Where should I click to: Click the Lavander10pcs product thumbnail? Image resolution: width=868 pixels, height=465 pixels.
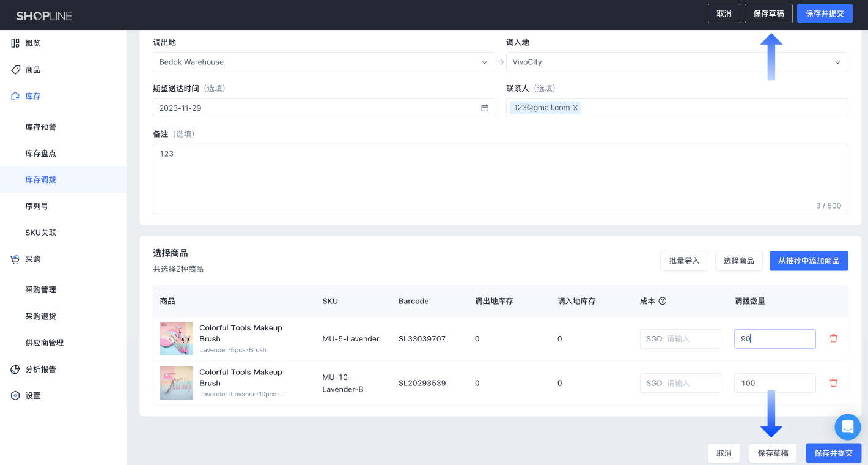pyautogui.click(x=176, y=383)
